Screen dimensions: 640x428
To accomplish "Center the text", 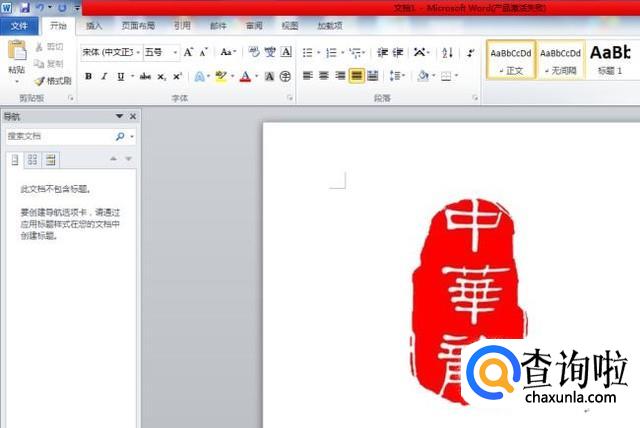I will point(324,75).
